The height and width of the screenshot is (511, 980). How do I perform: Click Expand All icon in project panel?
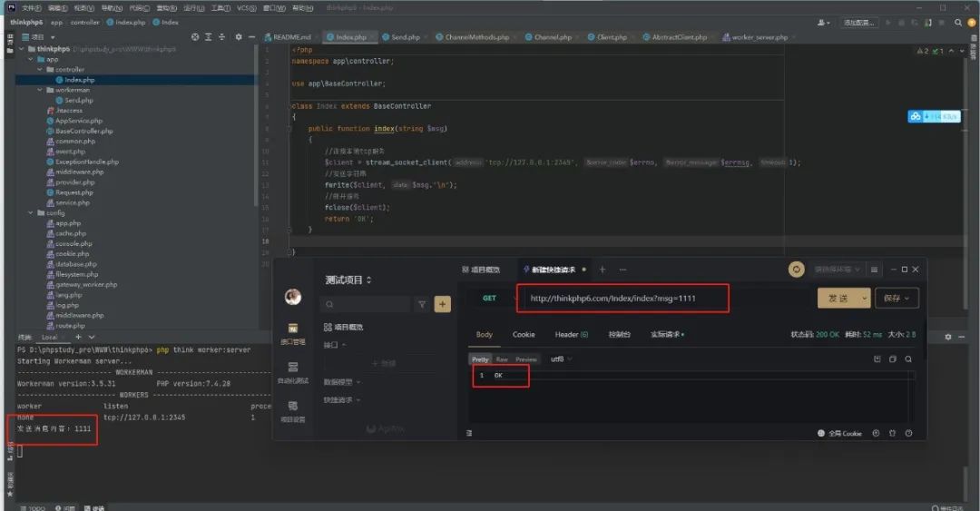pos(209,37)
